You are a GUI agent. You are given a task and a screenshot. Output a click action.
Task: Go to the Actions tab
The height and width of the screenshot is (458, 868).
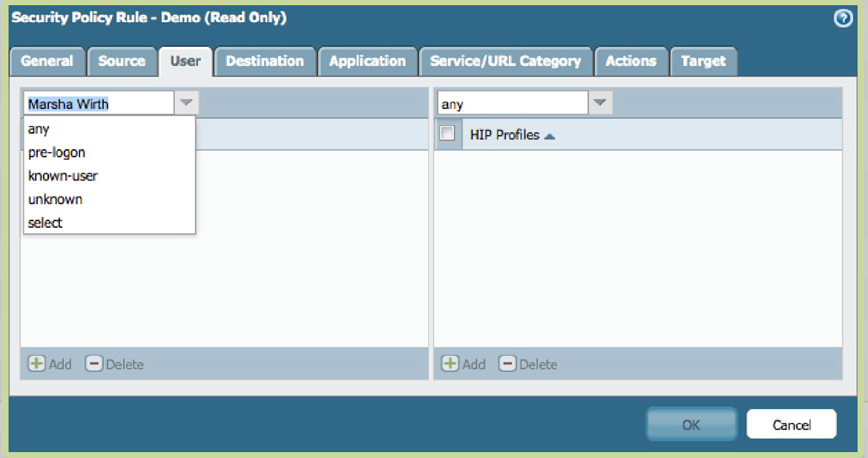pyautogui.click(x=631, y=62)
